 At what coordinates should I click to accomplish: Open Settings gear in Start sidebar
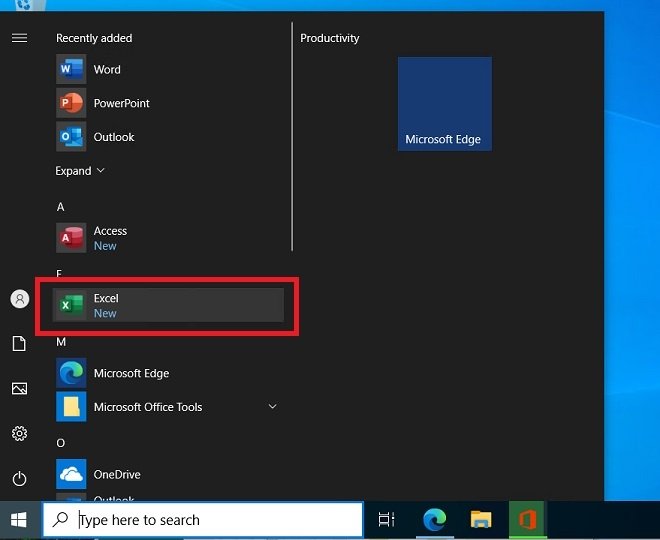click(x=19, y=433)
